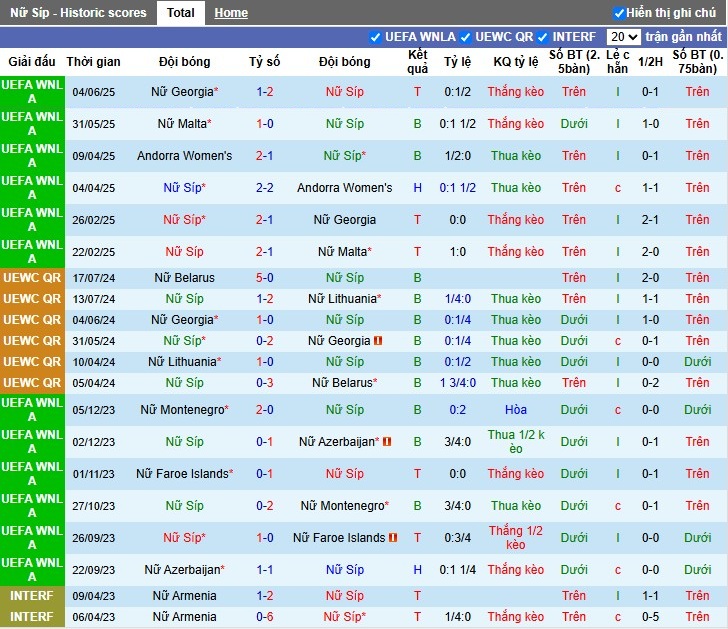Switch to the Home tab
The width and height of the screenshot is (728, 629).
coord(231,13)
